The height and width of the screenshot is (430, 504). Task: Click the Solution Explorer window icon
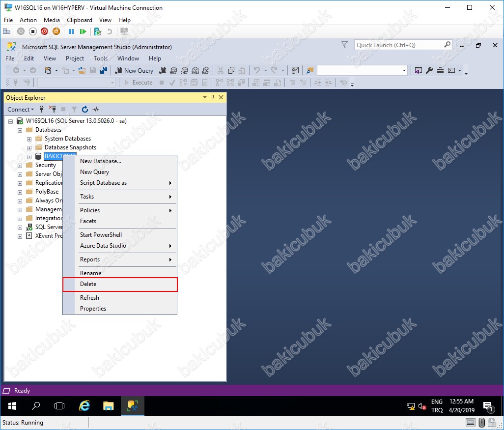418,70
